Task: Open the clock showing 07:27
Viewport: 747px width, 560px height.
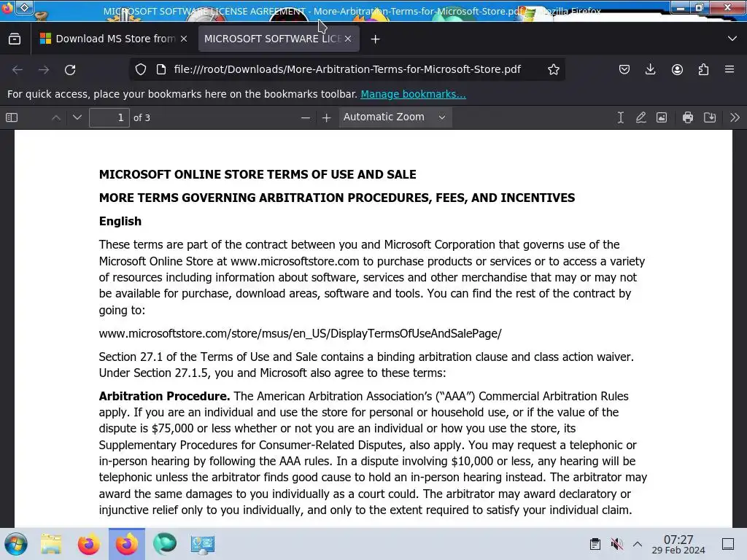Action: (x=678, y=544)
